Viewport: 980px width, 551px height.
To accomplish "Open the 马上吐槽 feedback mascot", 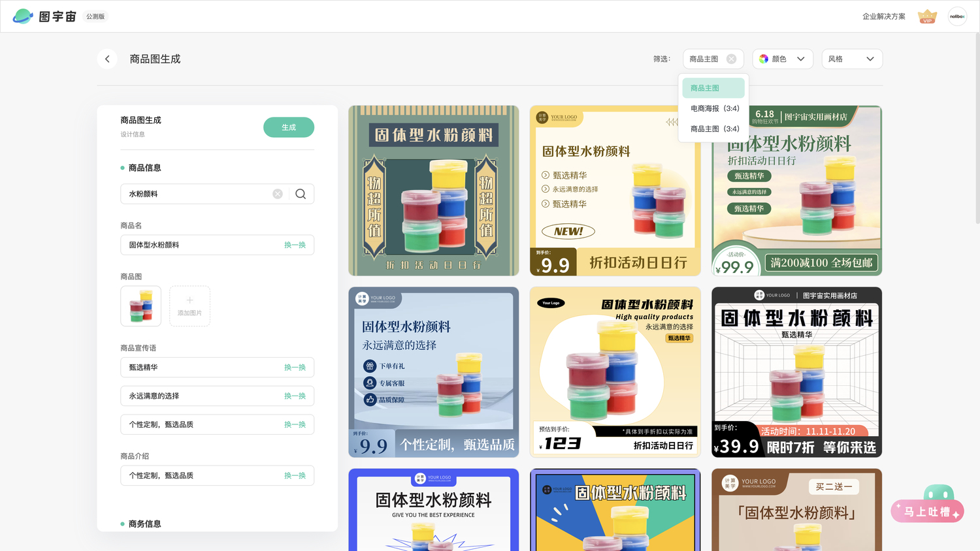I will 928,504.
